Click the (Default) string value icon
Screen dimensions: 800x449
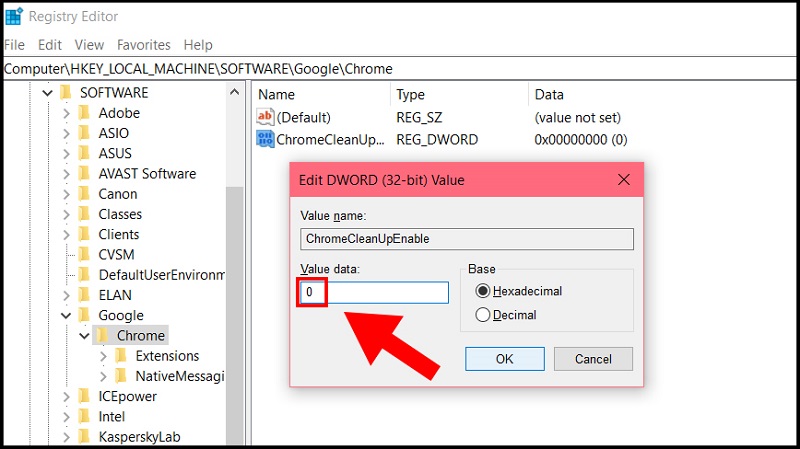(x=265, y=117)
